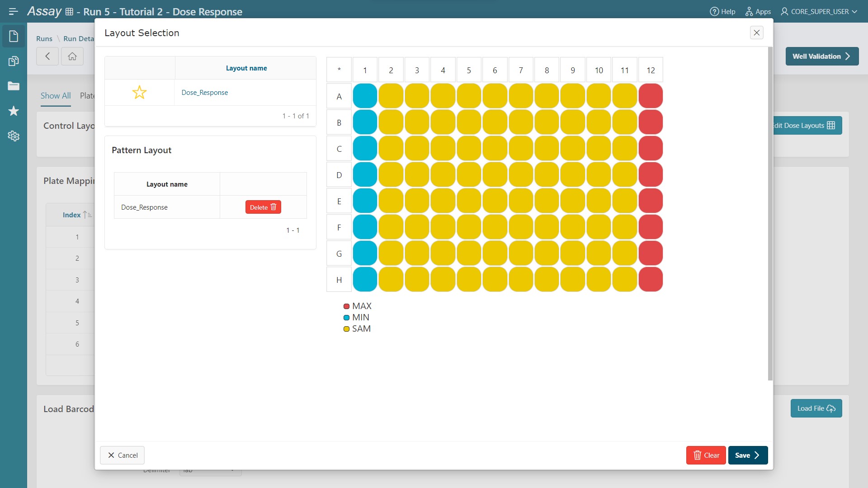Click SAM well D6
The image size is (868, 488).
(x=495, y=174)
